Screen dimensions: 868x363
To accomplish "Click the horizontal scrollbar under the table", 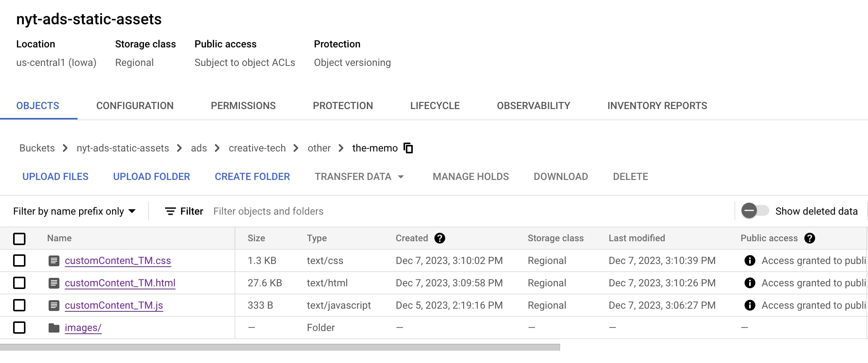I will pos(280,347).
